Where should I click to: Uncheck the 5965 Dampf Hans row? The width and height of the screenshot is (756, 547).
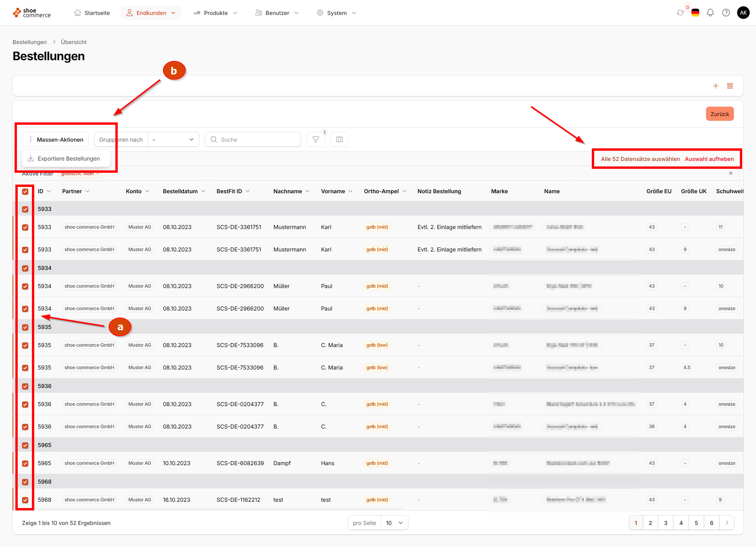pyautogui.click(x=25, y=464)
